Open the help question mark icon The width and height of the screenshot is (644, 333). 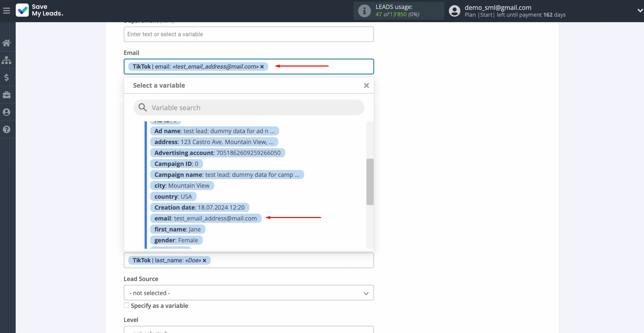coord(6,130)
